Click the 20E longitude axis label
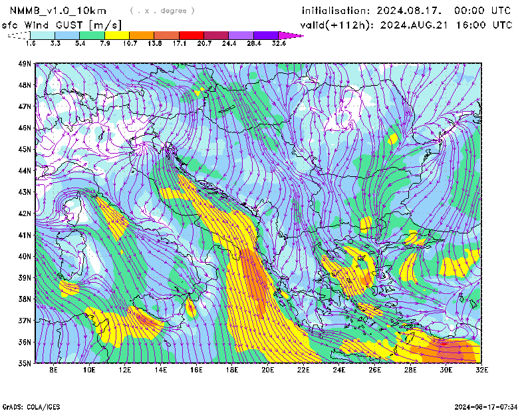This screenshot has height=411, width=532. pos(268,369)
